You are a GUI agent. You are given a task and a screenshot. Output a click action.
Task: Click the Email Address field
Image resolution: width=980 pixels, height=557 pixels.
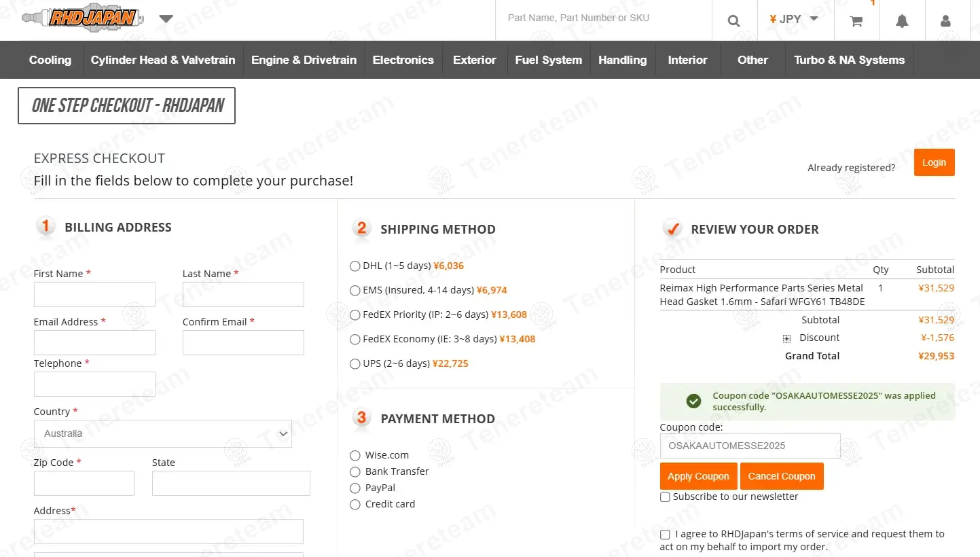(x=94, y=343)
